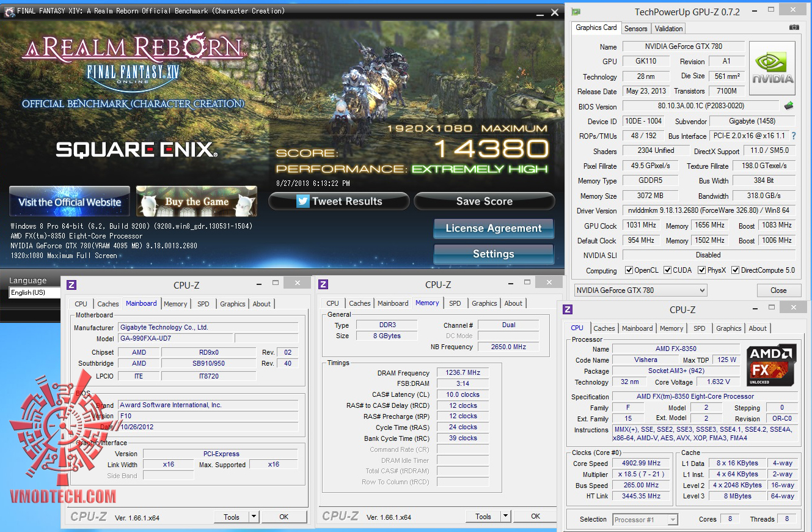Click the Core Voltage 1.632 V field
812x532 pixels.
(x=718, y=382)
